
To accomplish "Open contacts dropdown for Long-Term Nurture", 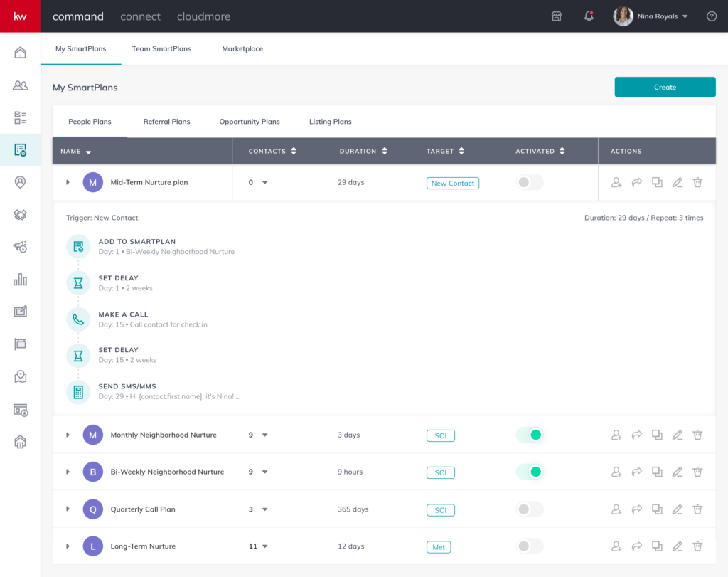I will [264, 546].
